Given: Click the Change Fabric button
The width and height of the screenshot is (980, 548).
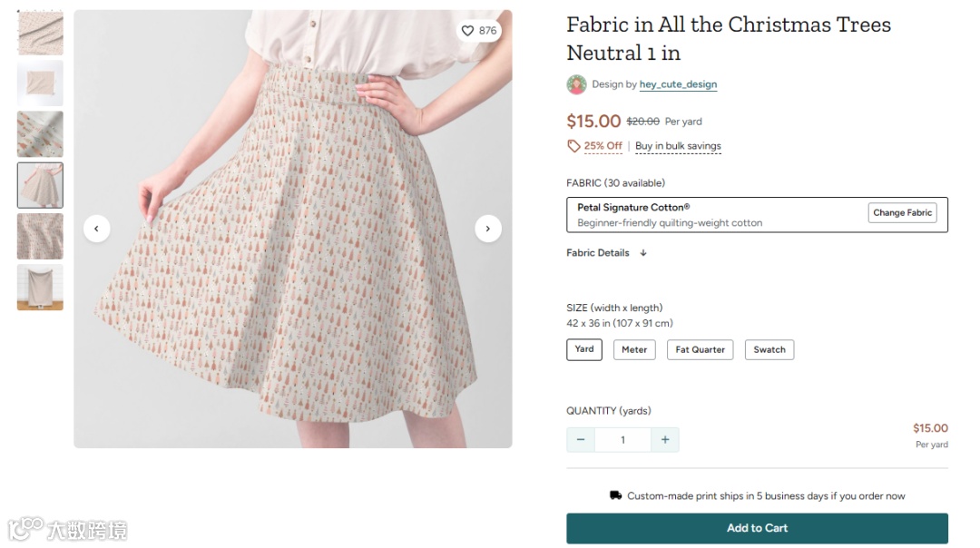Looking at the screenshot, I should [902, 213].
